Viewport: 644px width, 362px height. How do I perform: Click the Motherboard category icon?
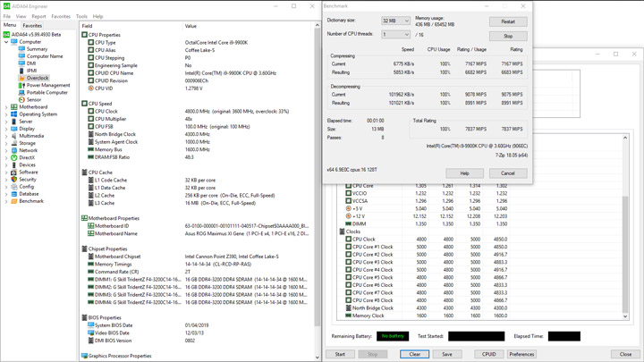tap(14, 107)
